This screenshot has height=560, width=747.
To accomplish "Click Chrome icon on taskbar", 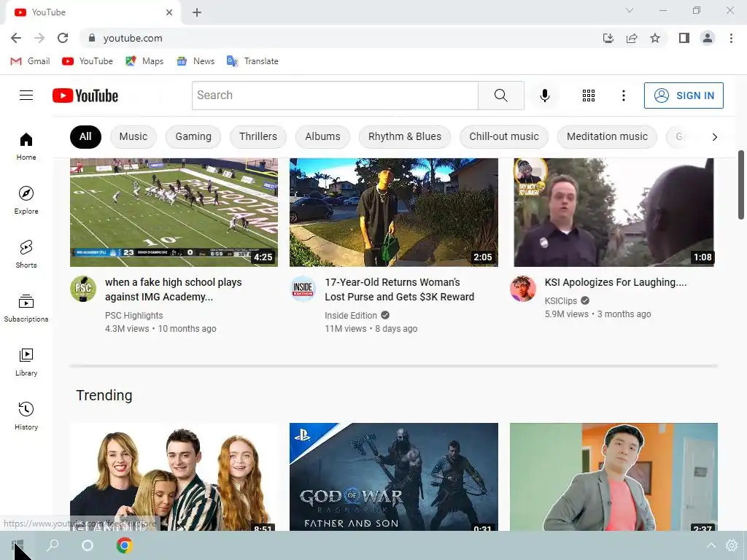I will (124, 545).
